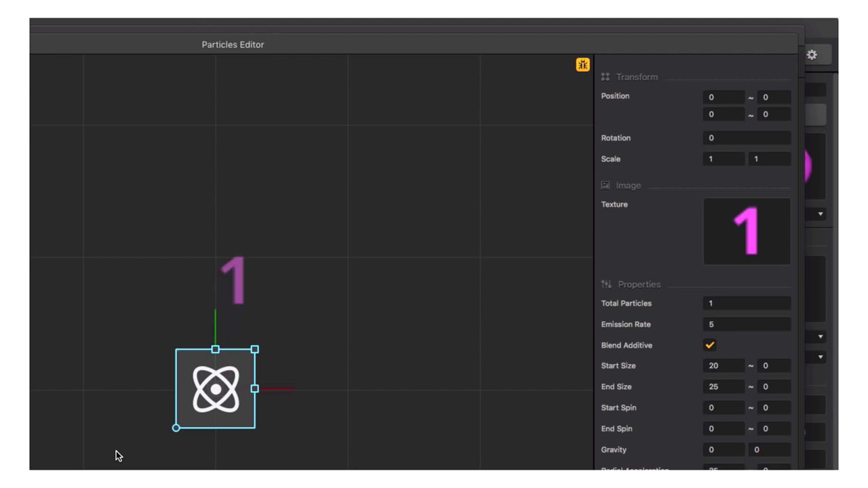The width and height of the screenshot is (868, 488).
Task: Click the yellow bug debug icon
Action: [x=583, y=65]
